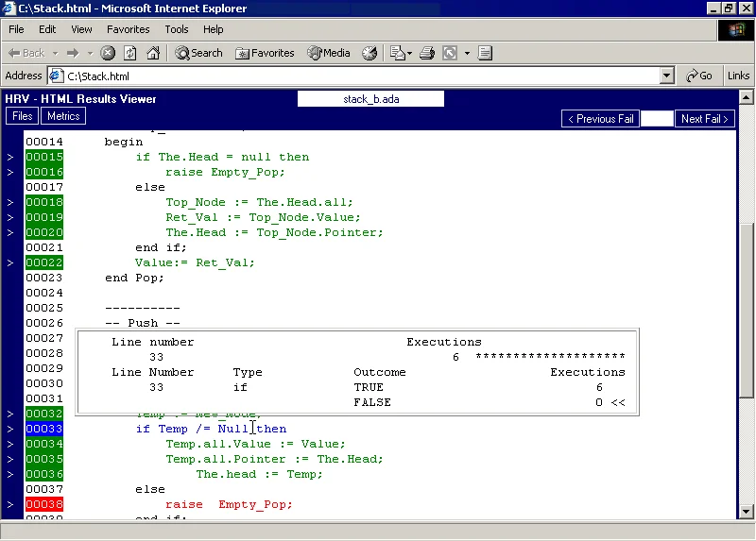Click green line number 00032
Viewport: 756px width, 541px height.
coord(44,414)
